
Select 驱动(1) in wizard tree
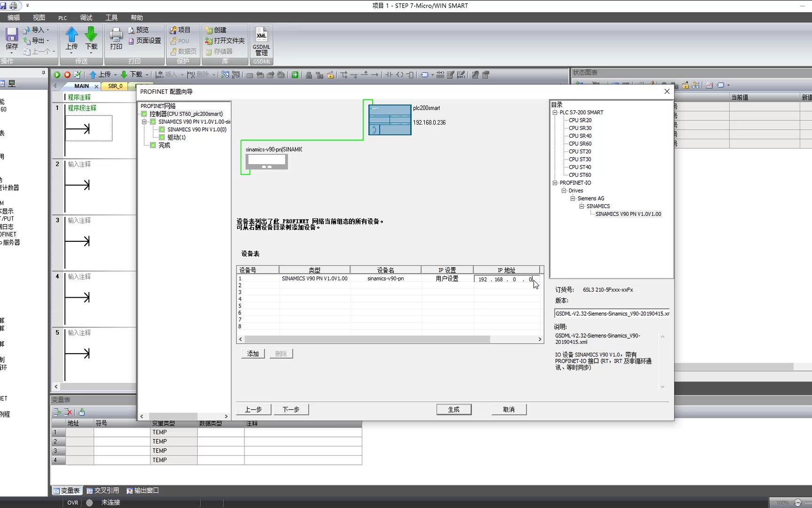click(176, 137)
